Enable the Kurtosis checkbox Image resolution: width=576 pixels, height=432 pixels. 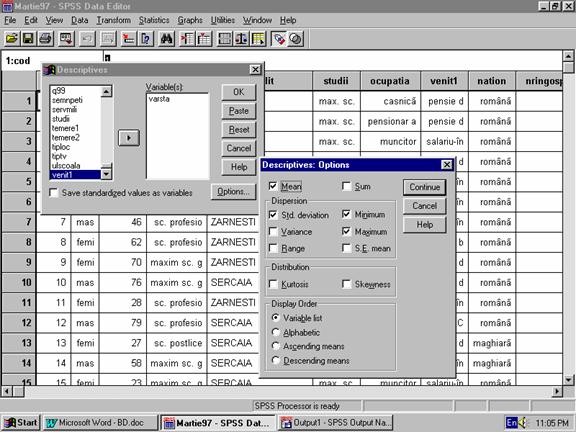point(273,284)
